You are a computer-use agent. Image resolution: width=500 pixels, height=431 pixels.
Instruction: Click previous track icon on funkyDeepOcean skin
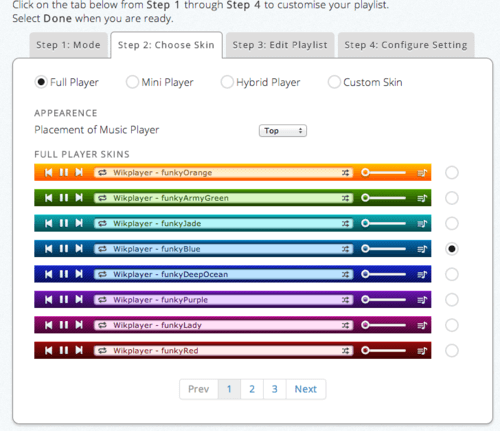[x=49, y=274]
